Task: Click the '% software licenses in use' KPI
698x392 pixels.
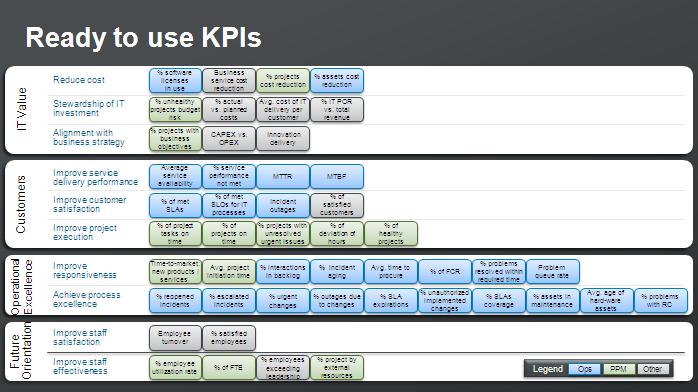Action: [x=175, y=81]
